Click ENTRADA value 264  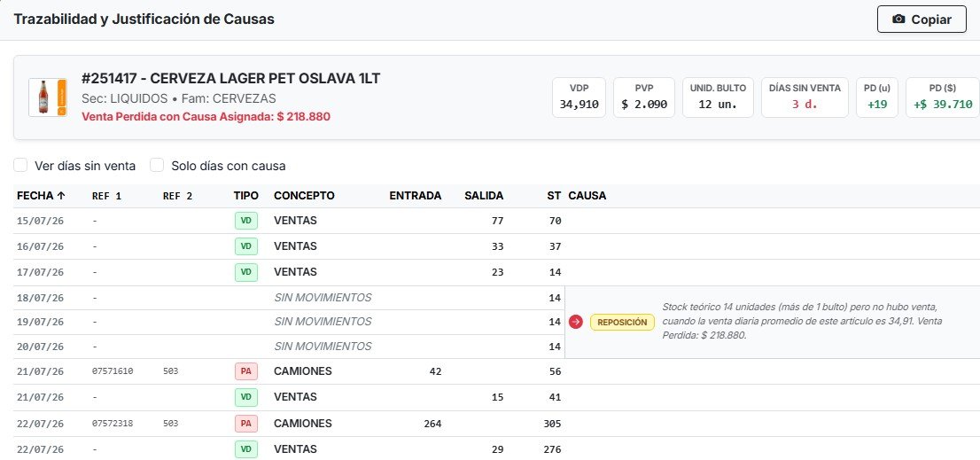[432, 424]
